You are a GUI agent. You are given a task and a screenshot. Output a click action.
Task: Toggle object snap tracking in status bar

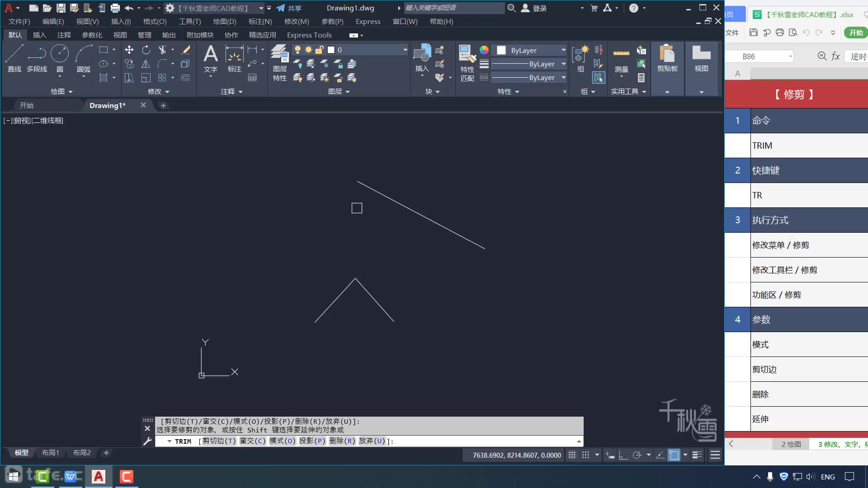tap(660, 455)
